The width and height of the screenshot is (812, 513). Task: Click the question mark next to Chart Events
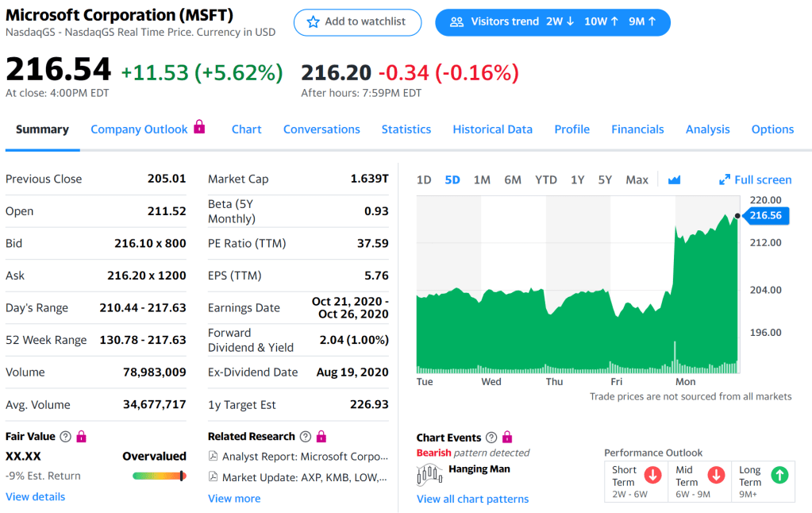tap(491, 438)
